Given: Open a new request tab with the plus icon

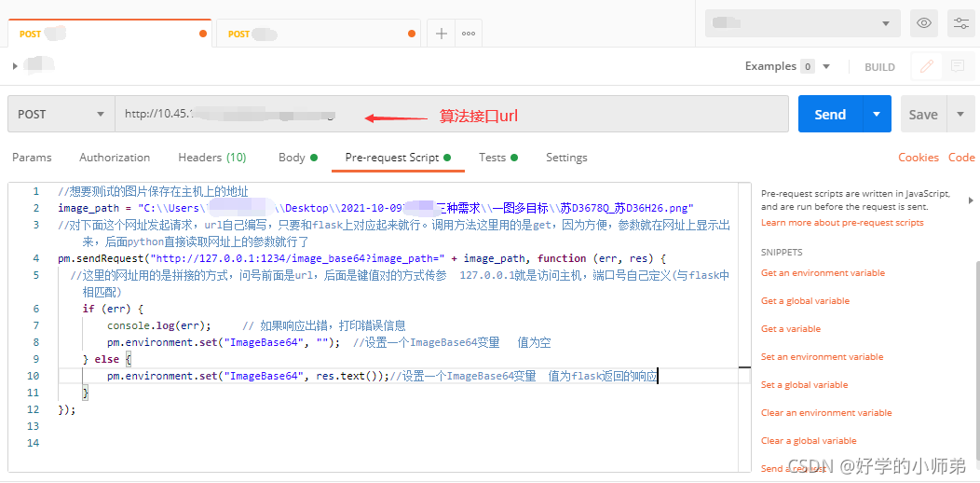Looking at the screenshot, I should [442, 34].
